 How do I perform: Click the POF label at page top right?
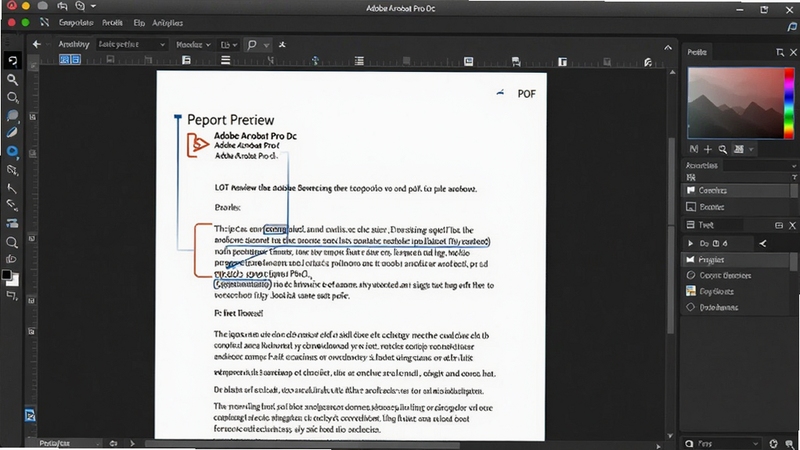(x=527, y=94)
